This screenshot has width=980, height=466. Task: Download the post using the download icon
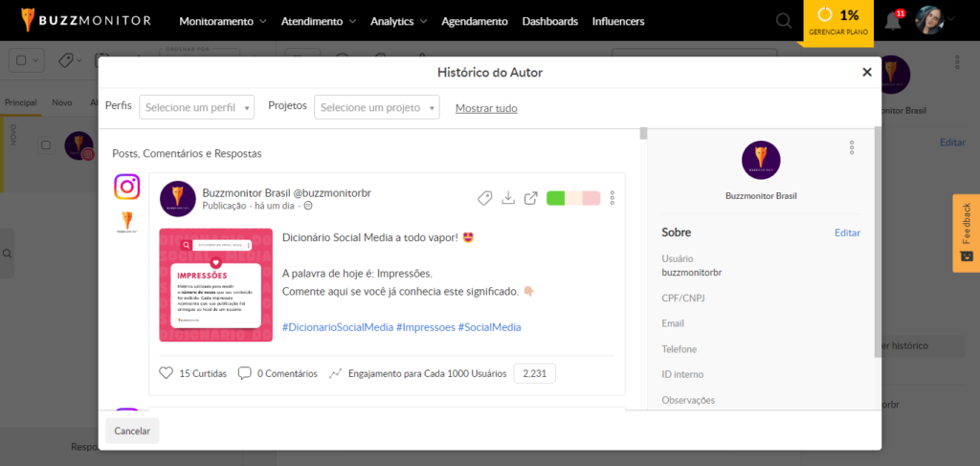508,198
